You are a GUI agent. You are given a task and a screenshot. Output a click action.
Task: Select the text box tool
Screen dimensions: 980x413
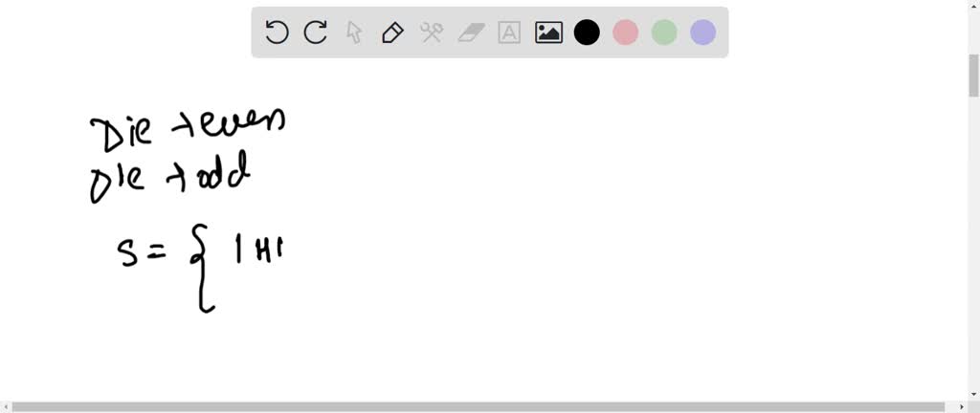(x=509, y=33)
